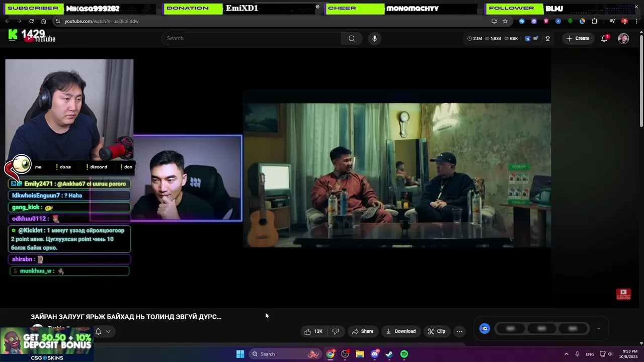Screen dimensions: 644x362
Task: Open OBS Studio from the taskbar
Action: (x=345, y=354)
